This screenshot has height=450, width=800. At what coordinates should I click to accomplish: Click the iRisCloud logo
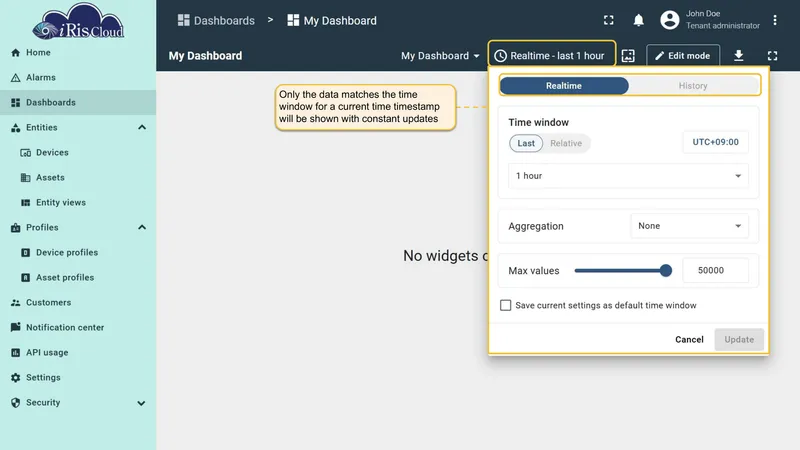click(78, 21)
